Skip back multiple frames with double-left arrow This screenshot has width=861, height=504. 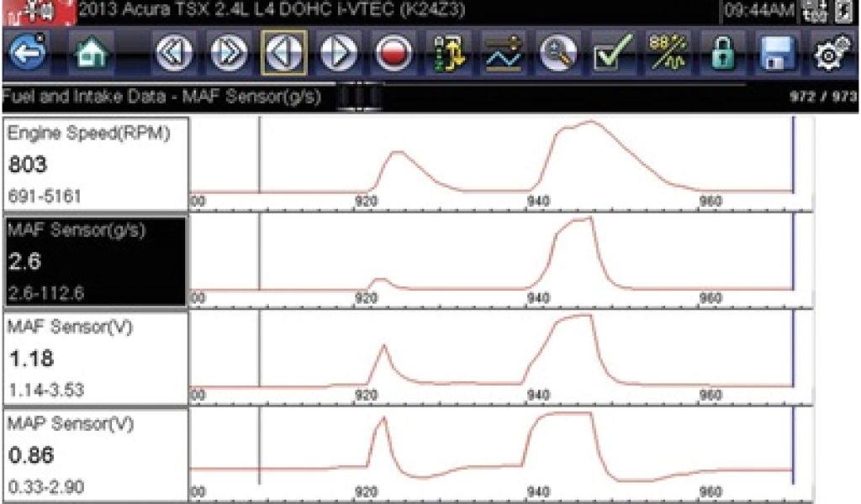pos(174,56)
